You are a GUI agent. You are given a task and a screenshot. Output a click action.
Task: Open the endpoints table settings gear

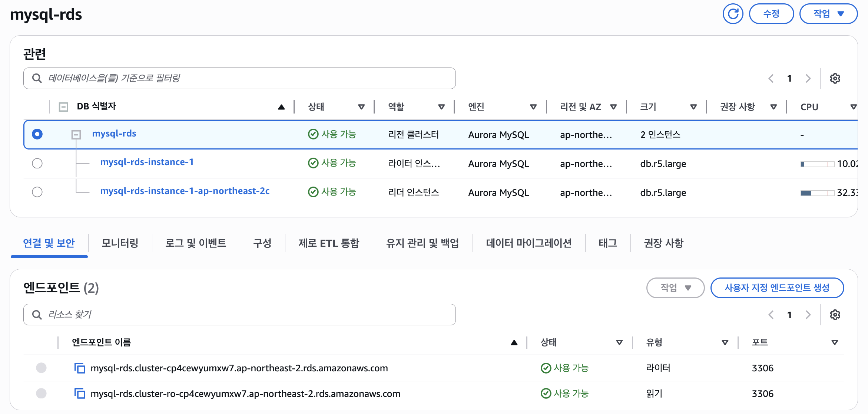[x=835, y=315]
